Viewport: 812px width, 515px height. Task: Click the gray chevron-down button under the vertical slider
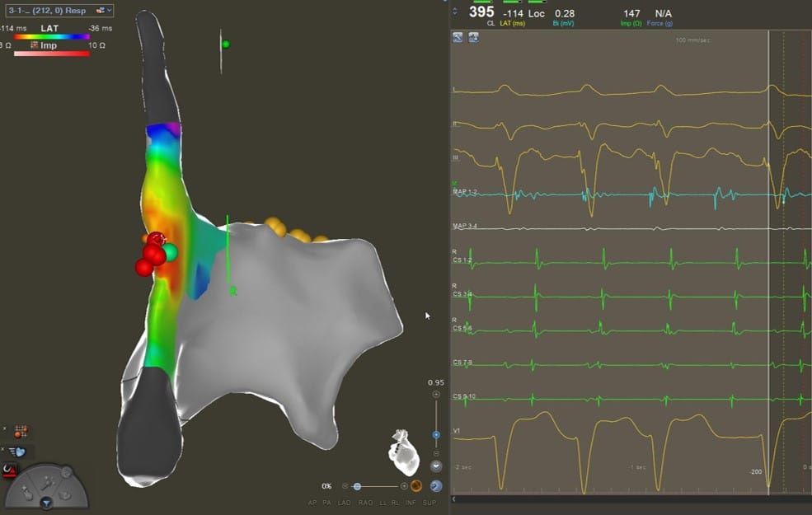(436, 466)
